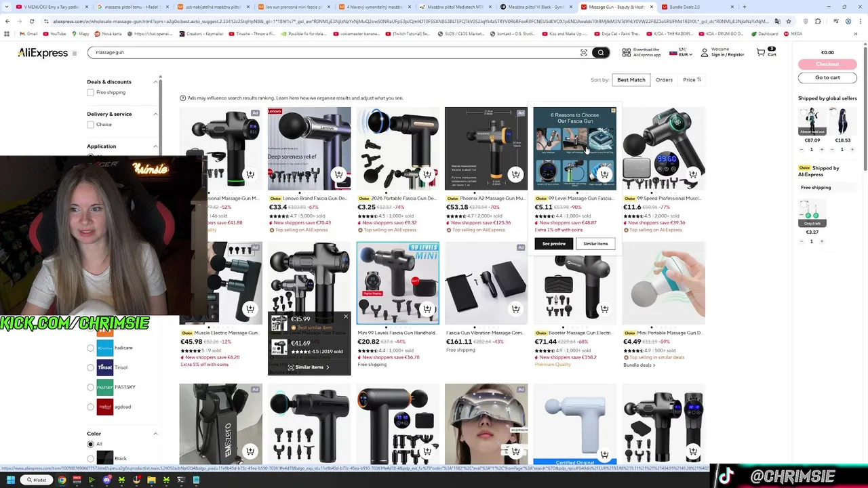This screenshot has height=488, width=868.
Task: Bookmark this page with the star icon
Action: click(788, 21)
